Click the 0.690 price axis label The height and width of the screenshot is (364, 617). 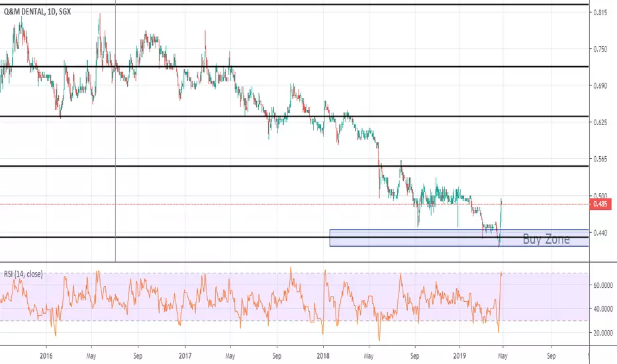point(600,85)
